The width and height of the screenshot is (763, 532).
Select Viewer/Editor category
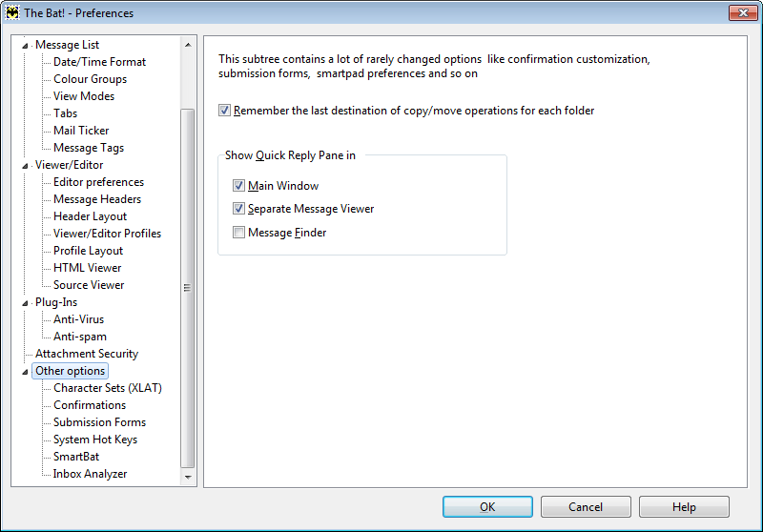click(x=69, y=165)
